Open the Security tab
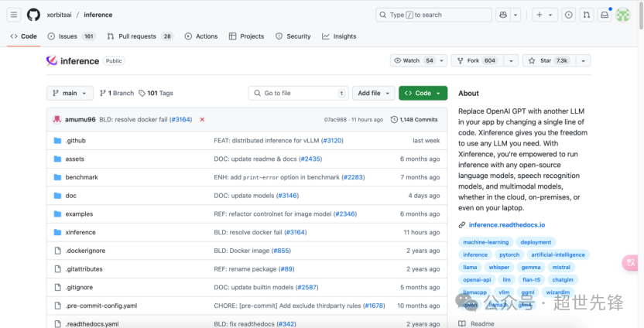The height and width of the screenshot is (328, 644). coord(293,36)
